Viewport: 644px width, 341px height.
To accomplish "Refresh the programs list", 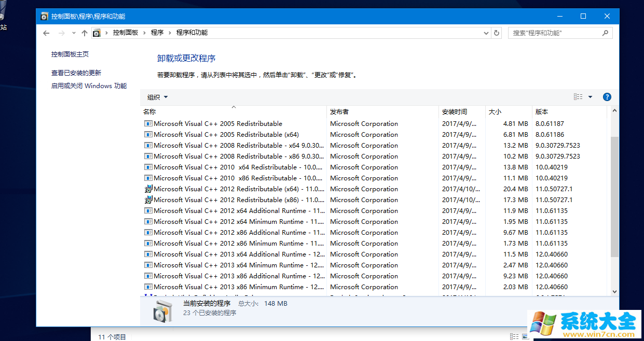I will pos(497,33).
